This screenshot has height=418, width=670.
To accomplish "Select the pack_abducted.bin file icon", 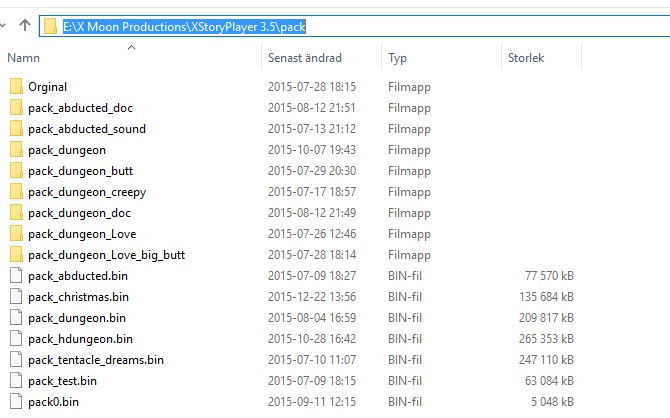I will coord(16,275).
